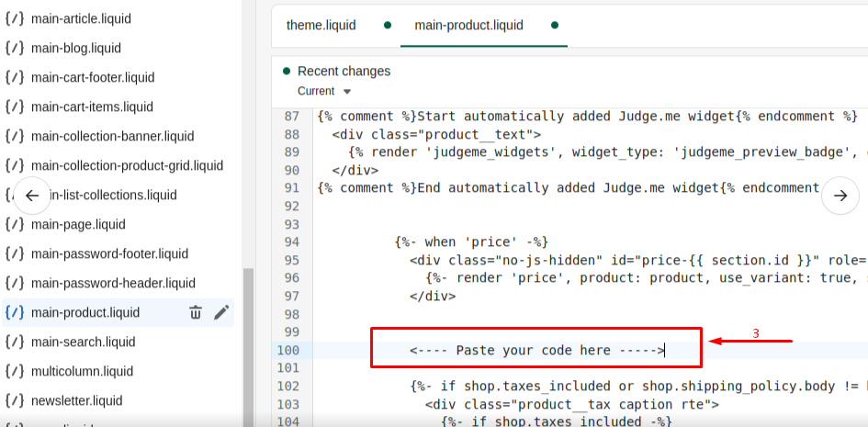868x427 pixels.
Task: Place cursor on code line 100
Action: coord(537,350)
